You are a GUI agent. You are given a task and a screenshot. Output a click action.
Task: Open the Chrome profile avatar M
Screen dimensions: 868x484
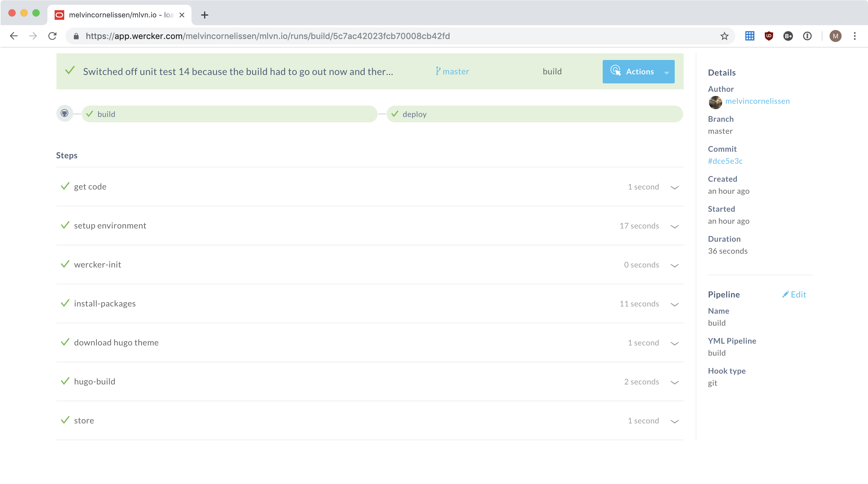point(835,36)
